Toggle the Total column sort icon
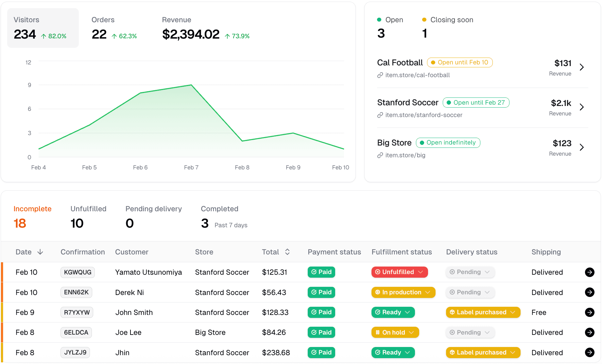 [287, 252]
